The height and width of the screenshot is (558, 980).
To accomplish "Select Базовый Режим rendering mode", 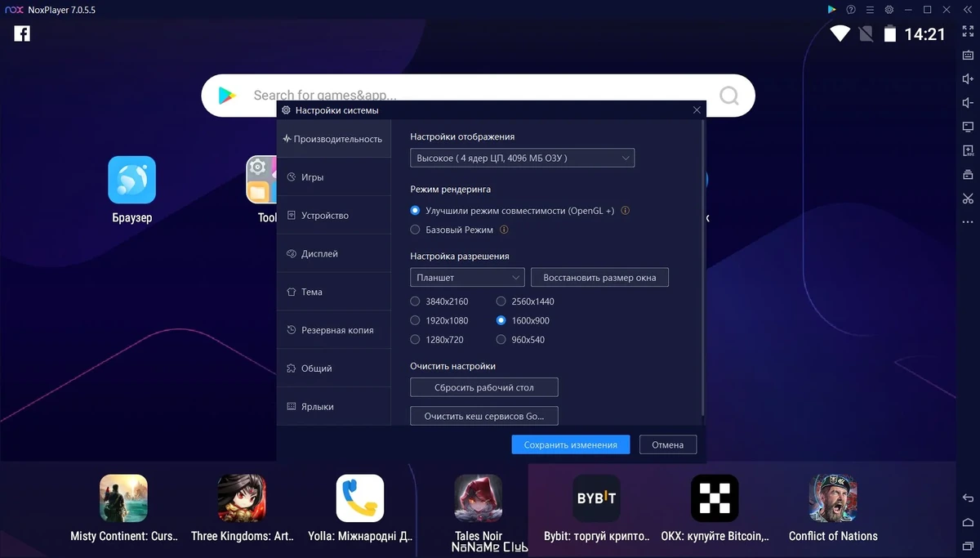I will point(416,230).
